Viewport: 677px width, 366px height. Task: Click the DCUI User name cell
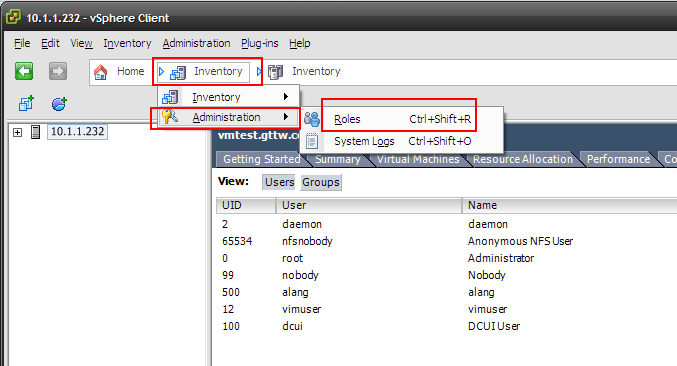pyautogui.click(x=494, y=326)
